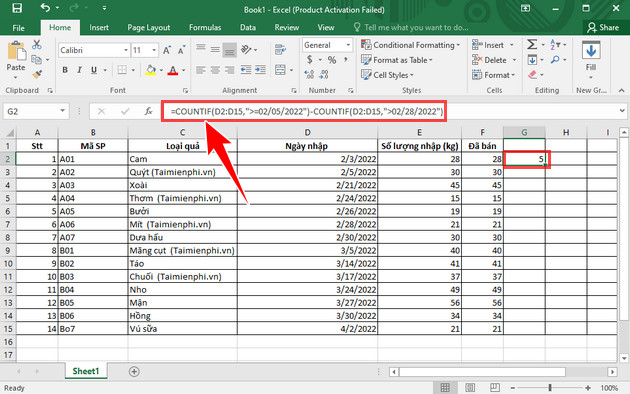Image resolution: width=630 pixels, height=394 pixels.
Task: Click the Wrap Text icon
Action: 280,49
